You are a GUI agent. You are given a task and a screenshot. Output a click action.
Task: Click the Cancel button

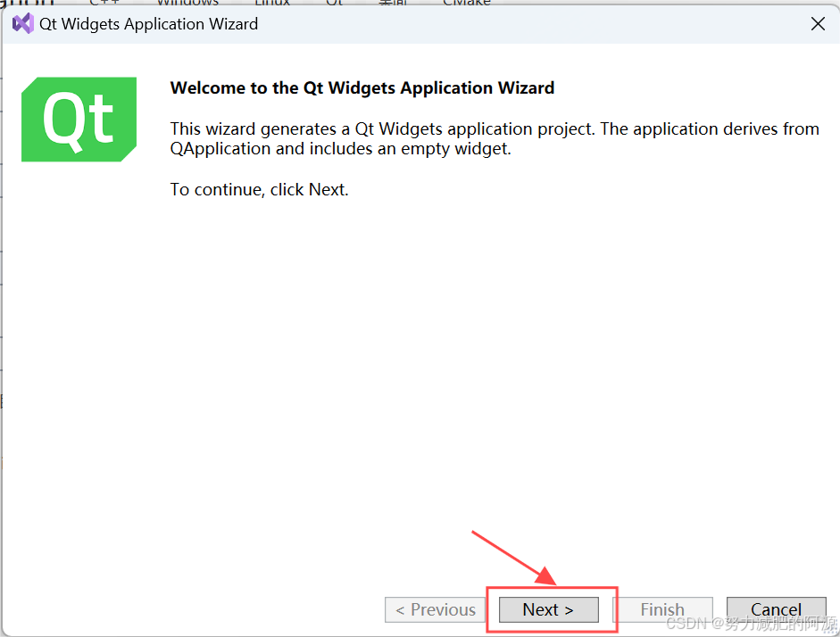(777, 609)
